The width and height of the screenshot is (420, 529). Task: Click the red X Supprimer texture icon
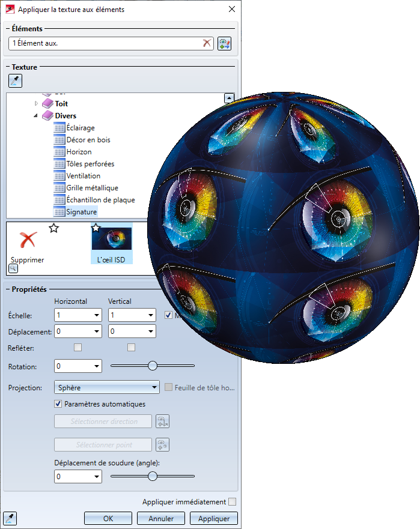pos(28,240)
